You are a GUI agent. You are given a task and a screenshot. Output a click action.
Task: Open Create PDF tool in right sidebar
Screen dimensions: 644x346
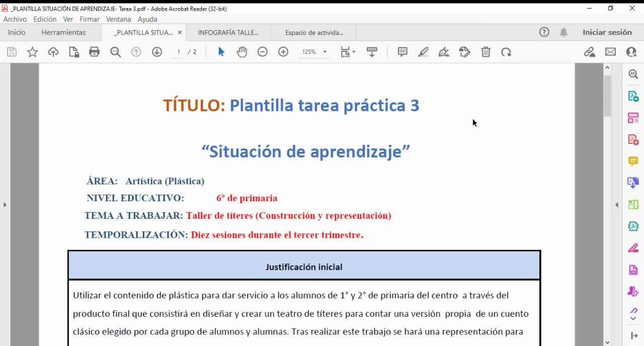click(x=633, y=139)
